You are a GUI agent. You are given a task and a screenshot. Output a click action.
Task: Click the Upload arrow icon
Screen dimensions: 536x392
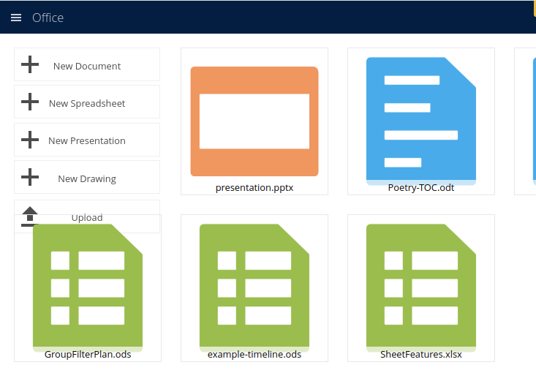pyautogui.click(x=30, y=216)
